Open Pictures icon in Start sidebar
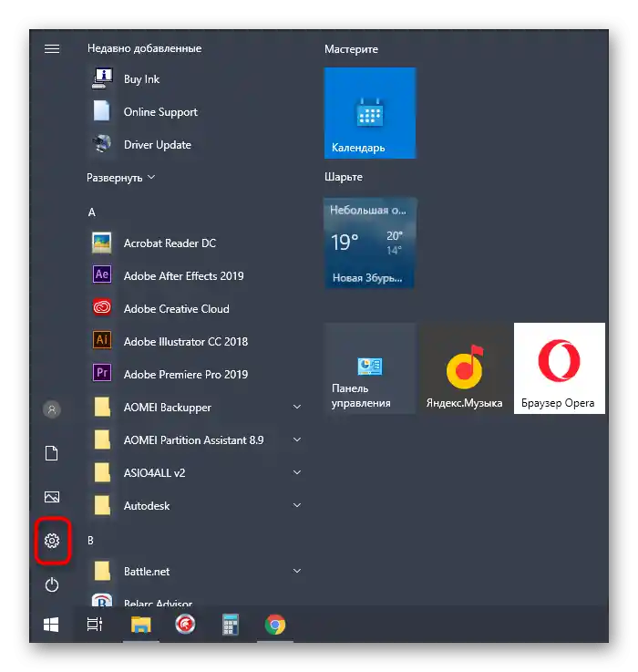 52,497
